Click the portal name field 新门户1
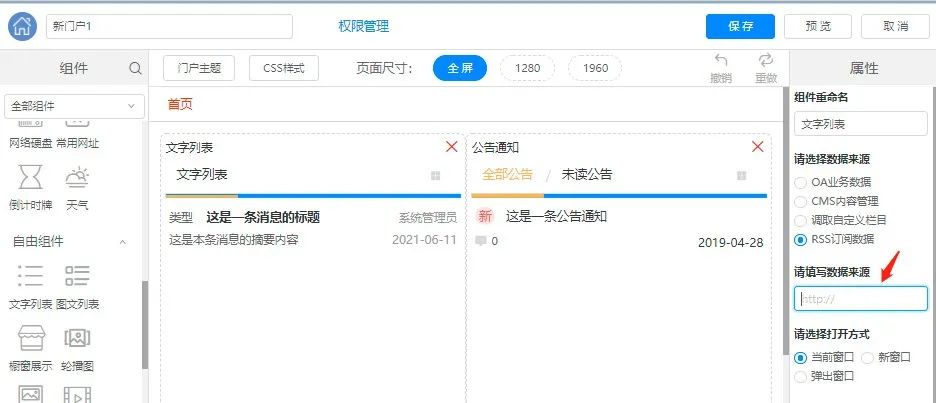Image resolution: width=936 pixels, height=403 pixels. (x=170, y=26)
